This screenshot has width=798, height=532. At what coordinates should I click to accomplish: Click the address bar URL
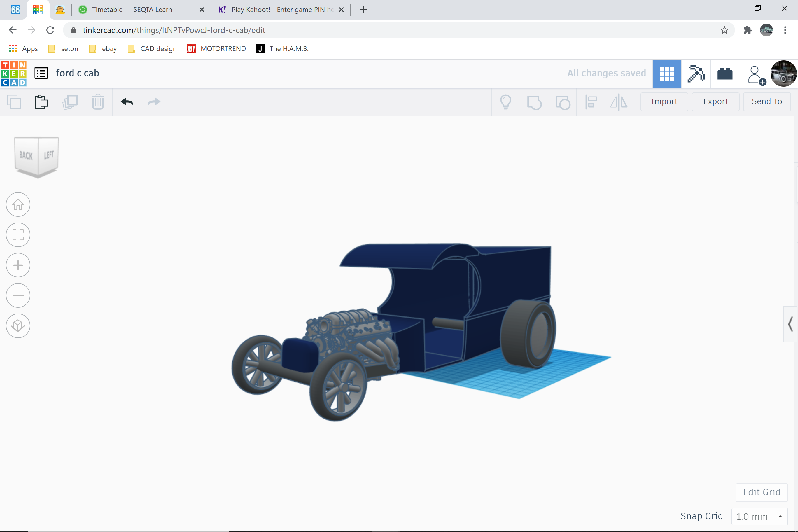[x=174, y=30]
